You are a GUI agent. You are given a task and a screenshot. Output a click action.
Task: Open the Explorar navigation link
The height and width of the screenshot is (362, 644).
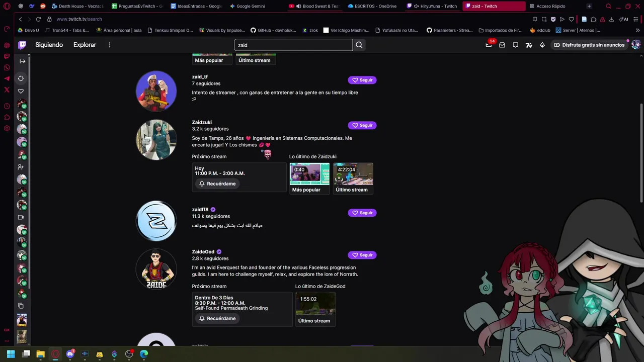(85, 45)
